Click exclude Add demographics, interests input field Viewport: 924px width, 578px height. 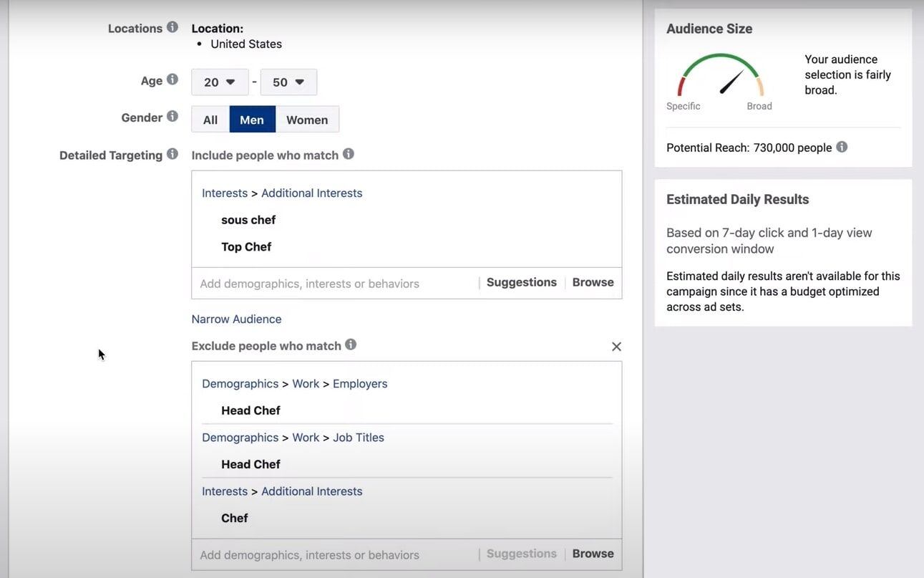click(x=335, y=555)
